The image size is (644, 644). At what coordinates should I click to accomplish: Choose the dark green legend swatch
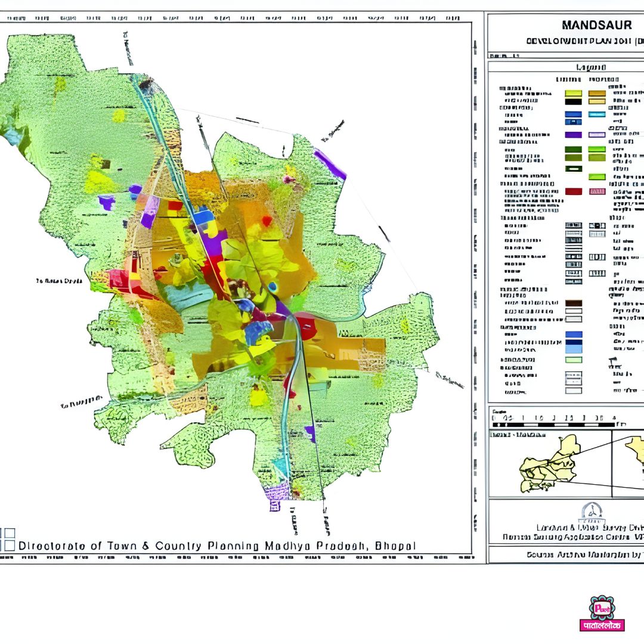coord(573,149)
